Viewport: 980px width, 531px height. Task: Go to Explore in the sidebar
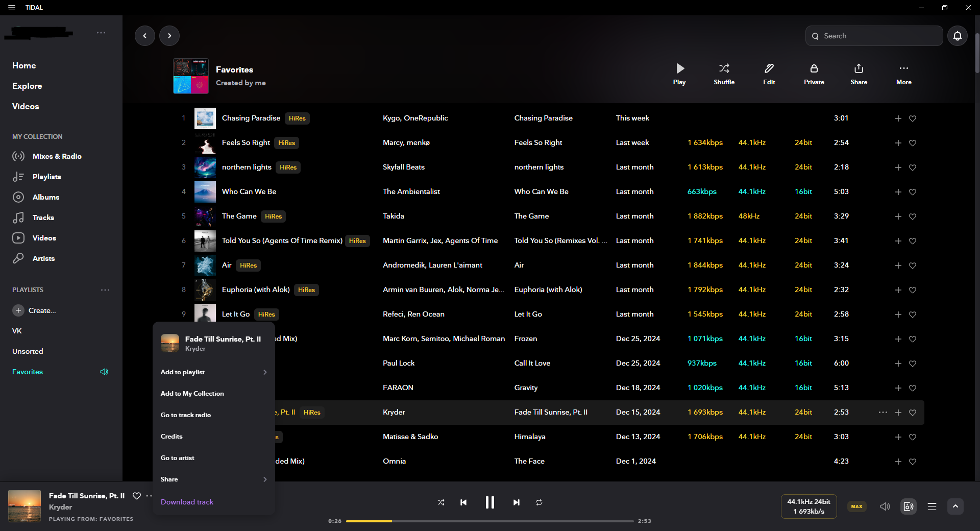point(27,86)
